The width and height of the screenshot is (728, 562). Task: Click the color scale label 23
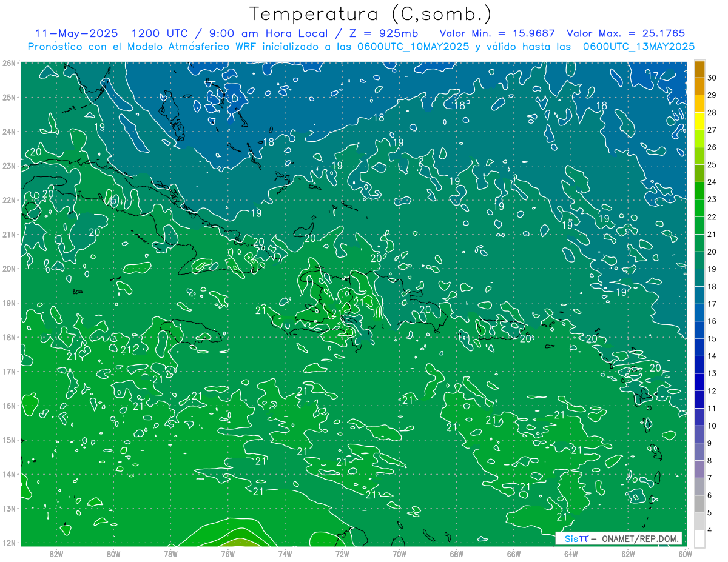(712, 199)
